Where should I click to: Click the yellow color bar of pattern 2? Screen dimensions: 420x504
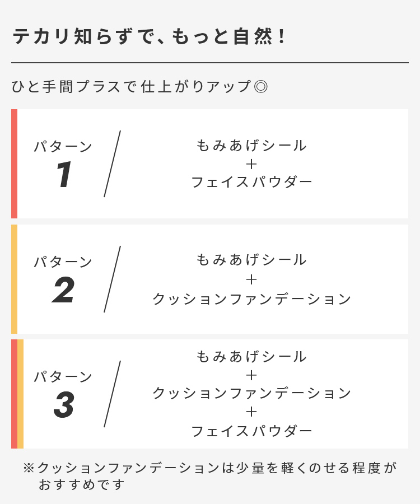coord(14,279)
